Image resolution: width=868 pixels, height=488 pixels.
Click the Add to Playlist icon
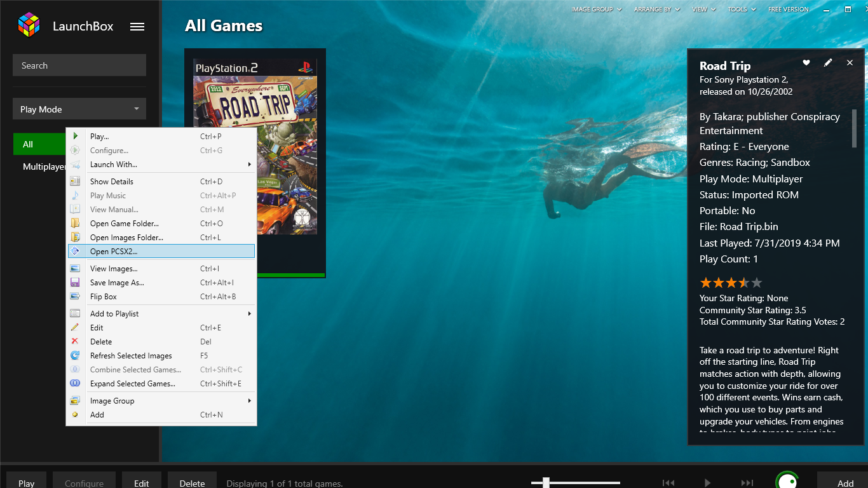(76, 313)
